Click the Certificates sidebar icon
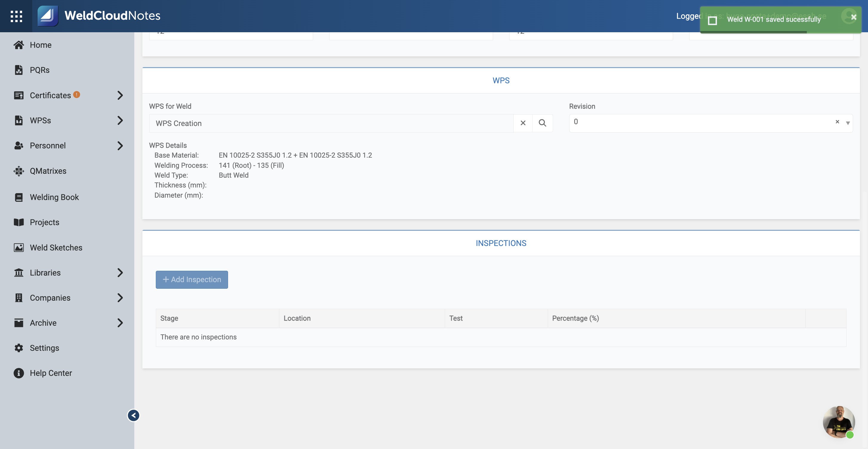This screenshot has width=868, height=449. point(19,96)
